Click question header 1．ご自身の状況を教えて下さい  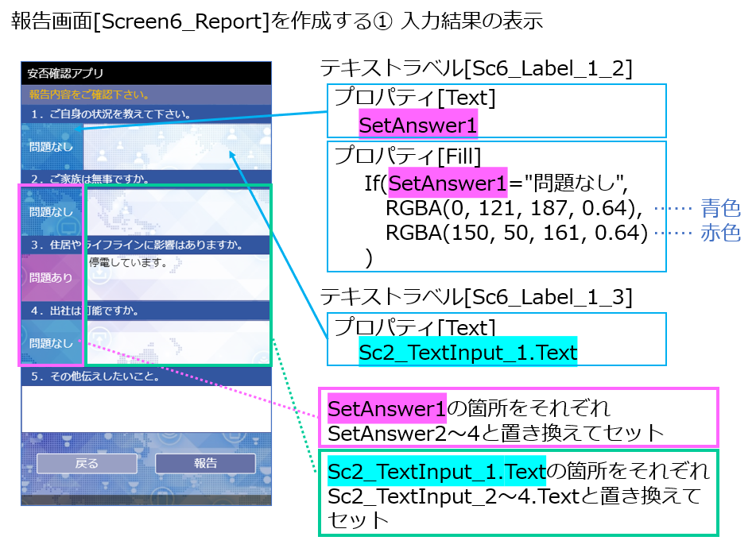(x=111, y=114)
